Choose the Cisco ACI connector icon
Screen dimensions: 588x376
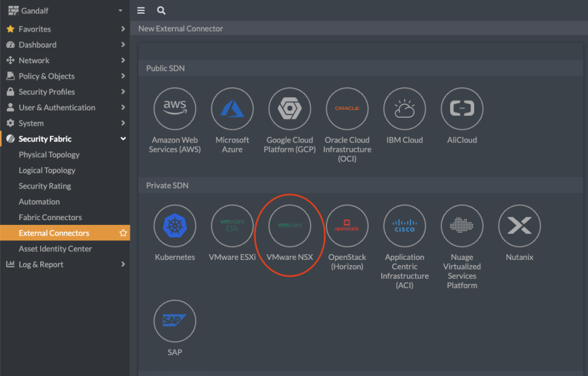404,226
